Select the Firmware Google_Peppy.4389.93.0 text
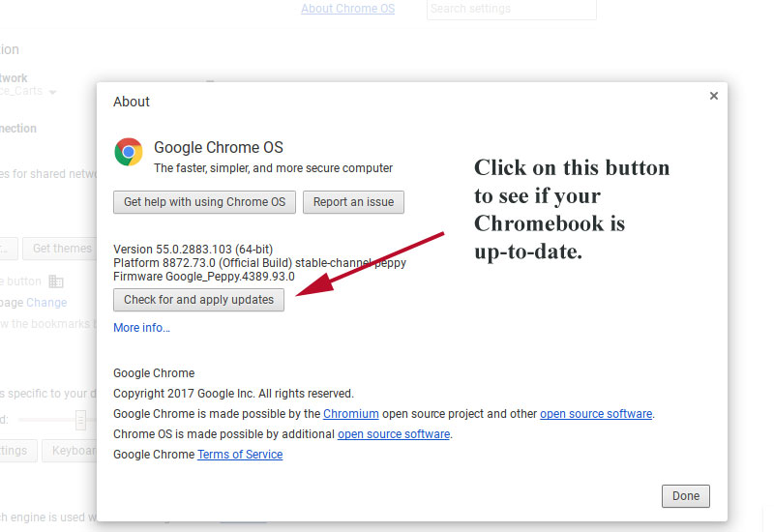774x532 pixels. [204, 277]
